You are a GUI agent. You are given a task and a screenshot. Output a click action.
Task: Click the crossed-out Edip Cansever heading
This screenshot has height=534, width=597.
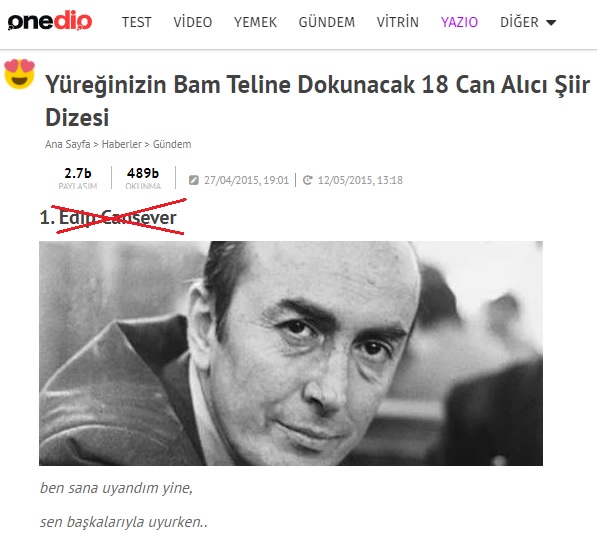coord(108,217)
